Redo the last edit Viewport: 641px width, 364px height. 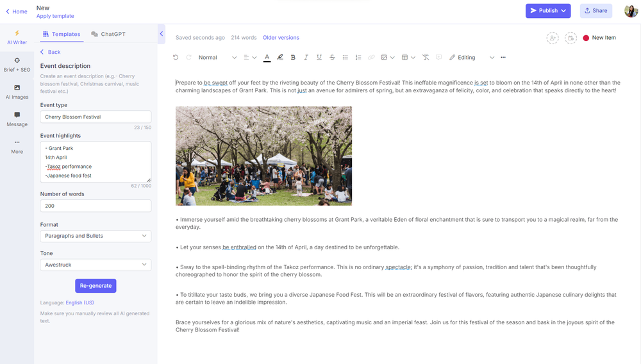point(189,57)
